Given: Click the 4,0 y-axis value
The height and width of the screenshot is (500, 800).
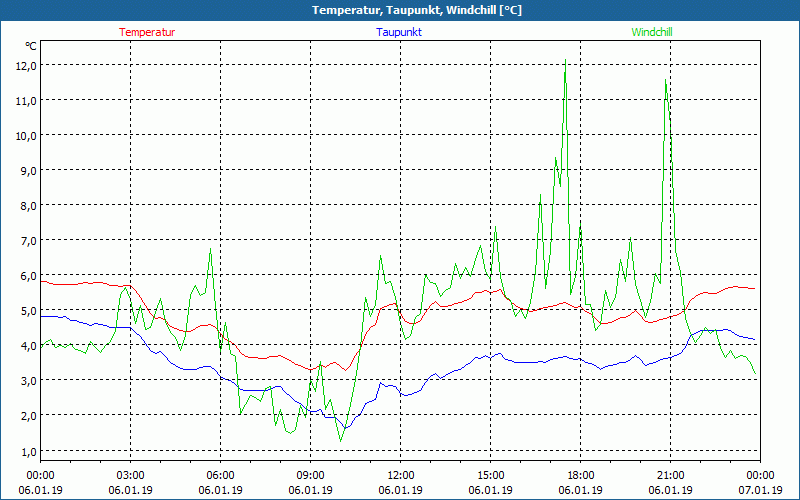Looking at the screenshot, I should click(29, 345).
